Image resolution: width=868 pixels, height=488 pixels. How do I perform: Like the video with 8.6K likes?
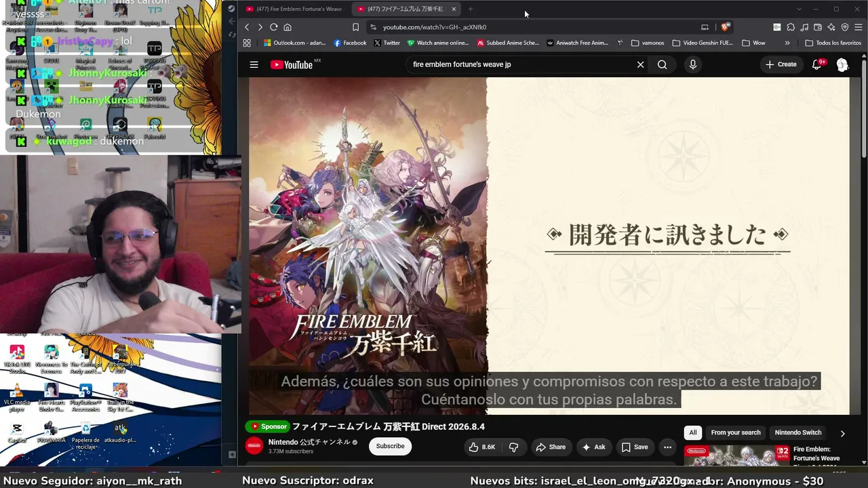481,447
